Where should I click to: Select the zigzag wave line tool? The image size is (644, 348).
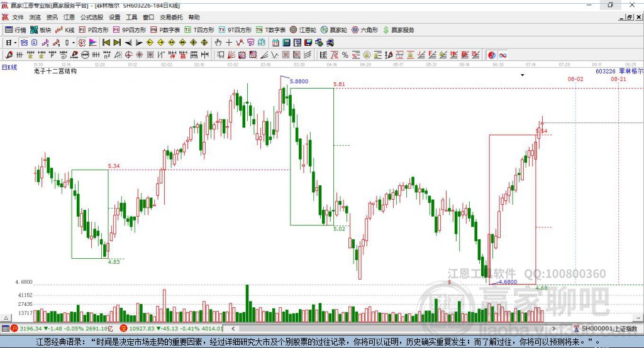274,55
